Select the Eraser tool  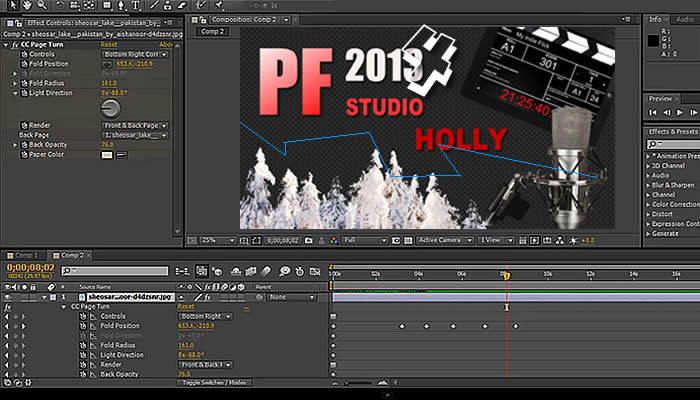click(181, 5)
